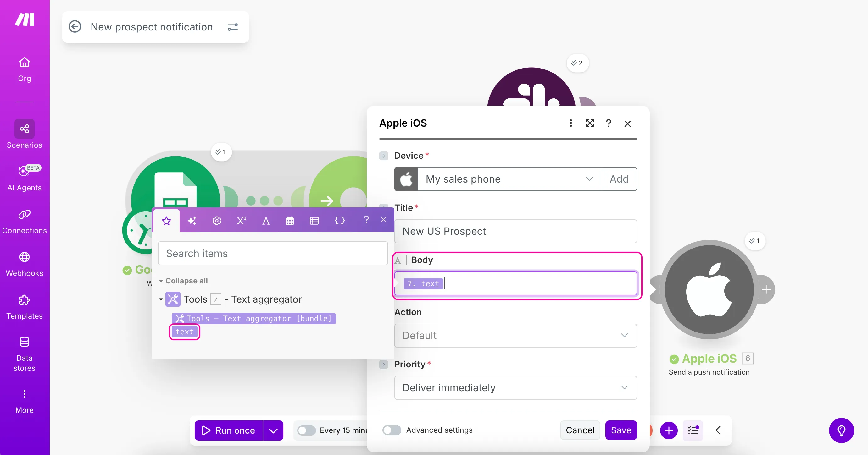Show More sidebar options
868x455 pixels.
tap(24, 402)
